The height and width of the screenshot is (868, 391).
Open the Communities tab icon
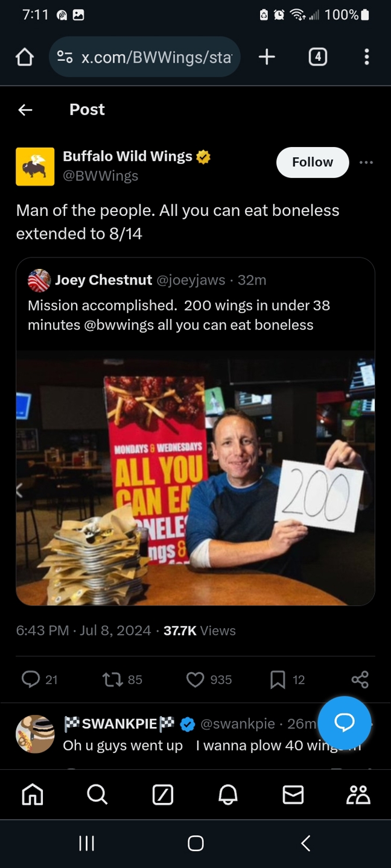click(358, 795)
